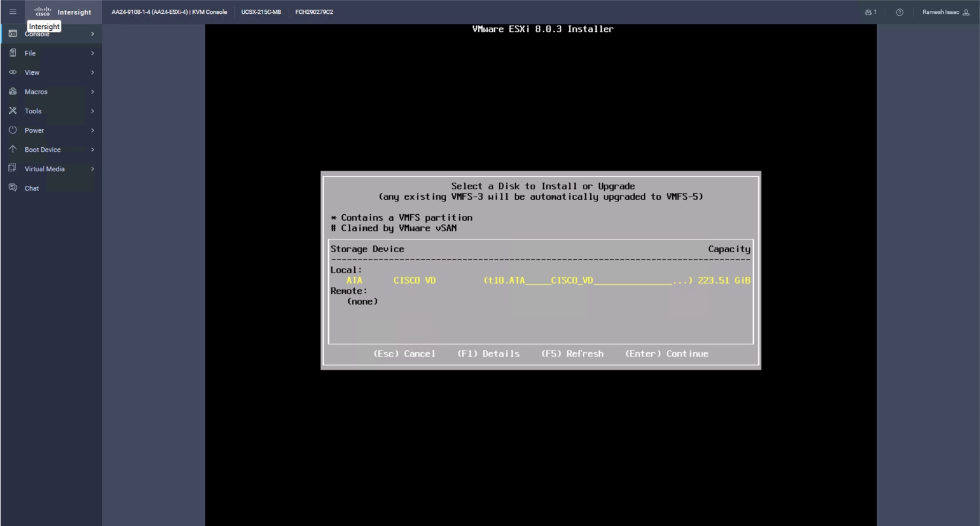Screen dimensions: 980x526
Task: Click the Tools wrench icon
Action: pyautogui.click(x=13, y=111)
